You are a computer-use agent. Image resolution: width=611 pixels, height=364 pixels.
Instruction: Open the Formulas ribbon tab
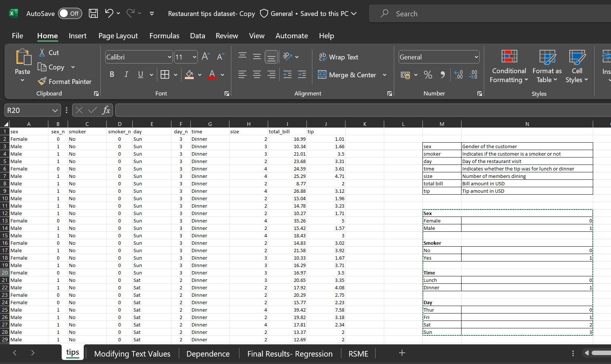(164, 36)
